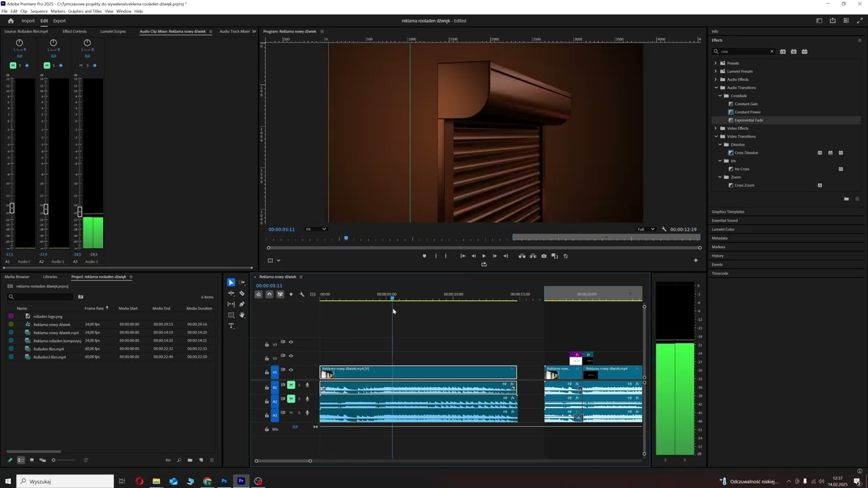
Task: Select the Type tool
Action: [x=231, y=326]
